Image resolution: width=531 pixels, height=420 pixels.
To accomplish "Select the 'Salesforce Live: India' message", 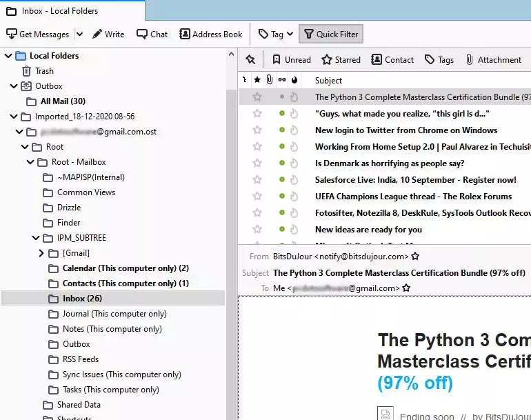I will [416, 180].
